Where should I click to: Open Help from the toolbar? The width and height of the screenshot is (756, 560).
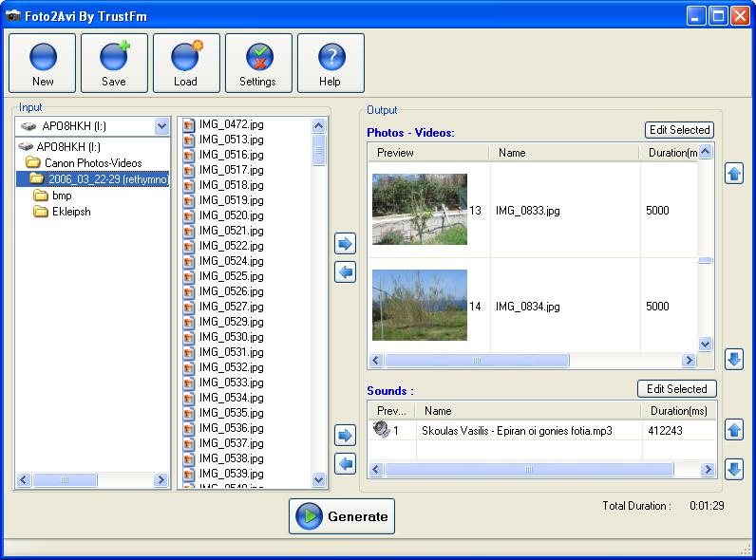331,63
